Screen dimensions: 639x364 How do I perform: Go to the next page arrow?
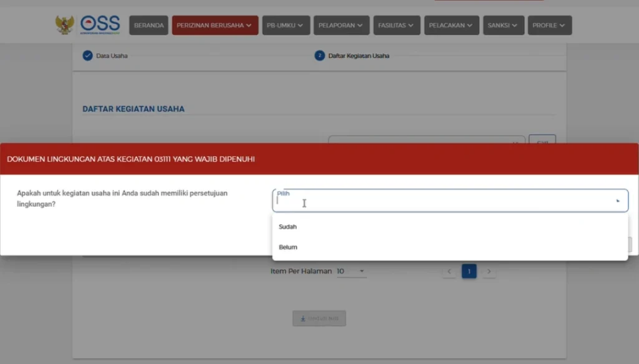(x=489, y=271)
